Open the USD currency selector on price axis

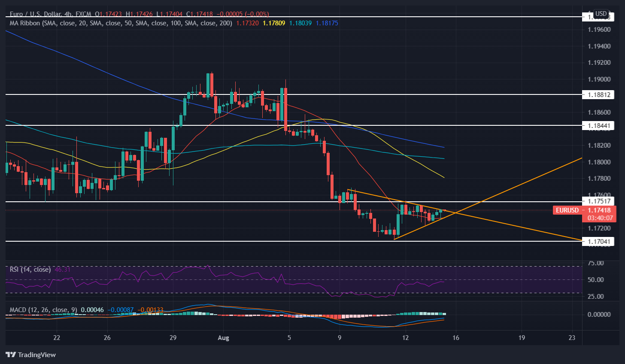(x=601, y=14)
